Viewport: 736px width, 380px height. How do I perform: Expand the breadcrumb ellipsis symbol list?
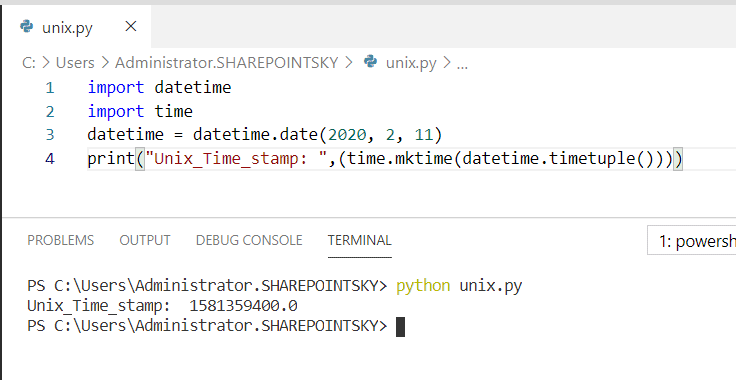(x=462, y=63)
